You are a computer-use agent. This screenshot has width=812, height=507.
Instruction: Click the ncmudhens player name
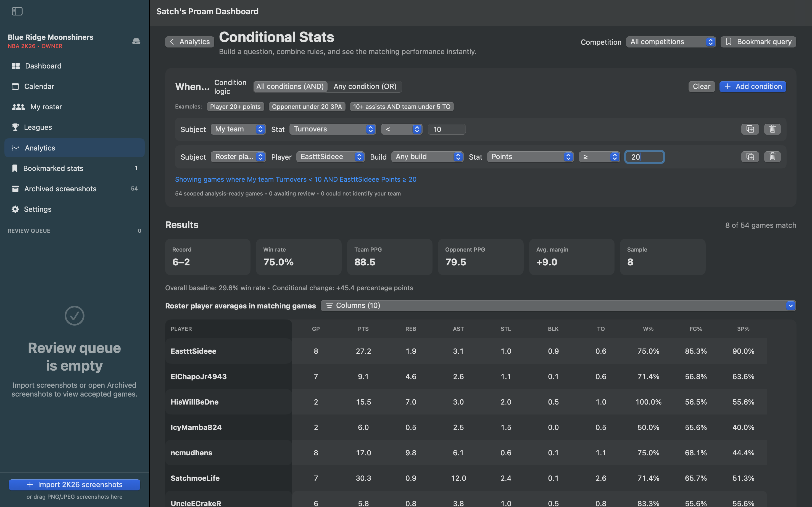pos(191,453)
